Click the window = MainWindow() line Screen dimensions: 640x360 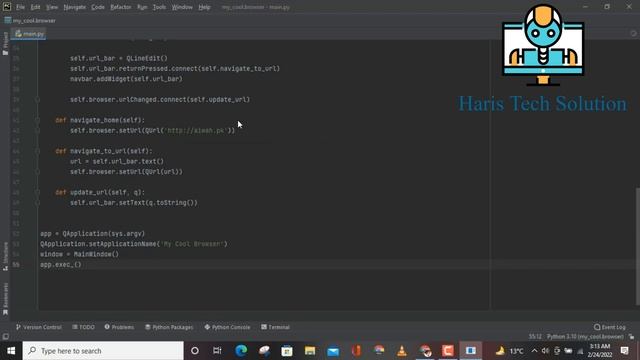click(79, 254)
